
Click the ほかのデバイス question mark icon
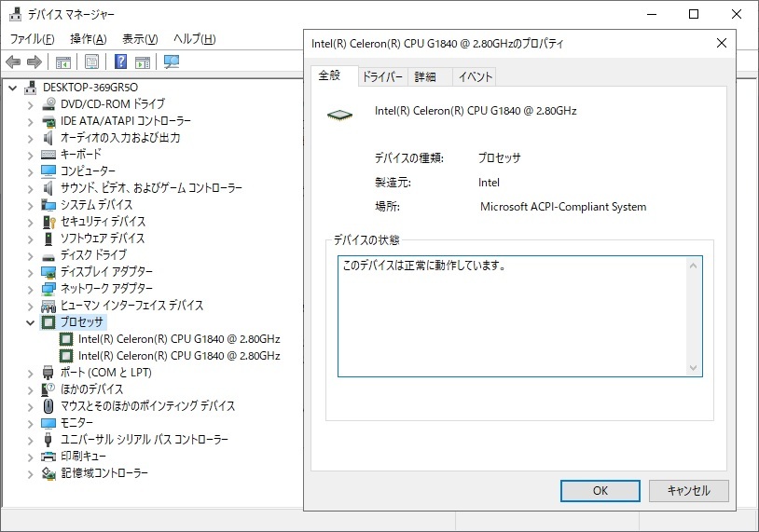(48, 389)
